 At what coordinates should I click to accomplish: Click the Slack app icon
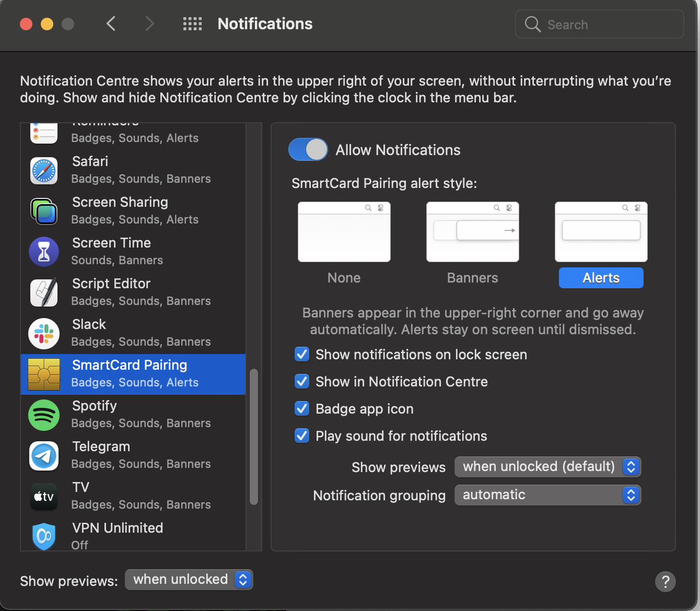(x=44, y=334)
